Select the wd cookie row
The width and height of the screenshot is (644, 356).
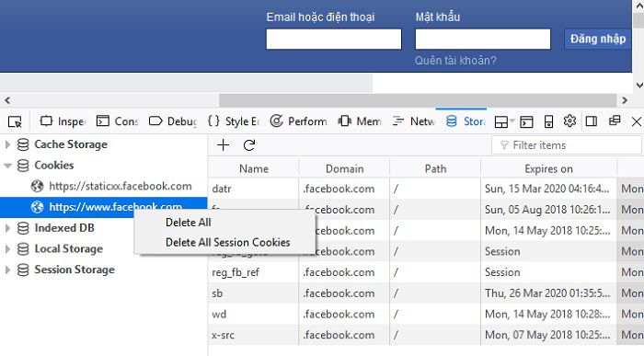pyautogui.click(x=426, y=314)
